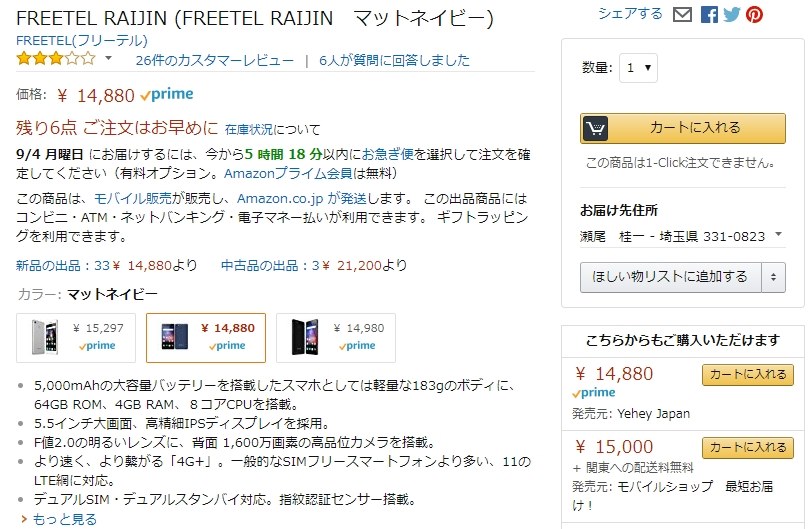Share the product on Pinterest
Screen dimensions: 811x529
753,15
